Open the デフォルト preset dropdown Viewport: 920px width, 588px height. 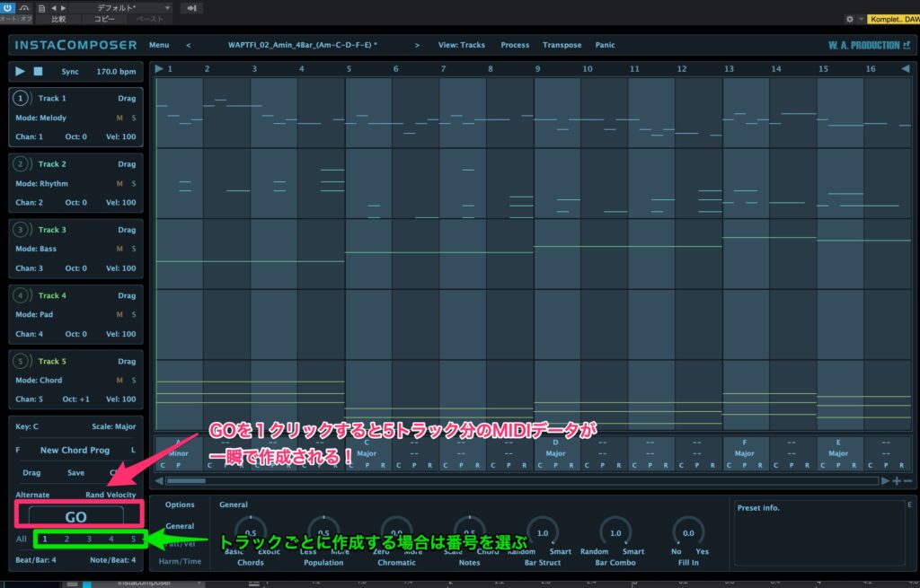134,8
